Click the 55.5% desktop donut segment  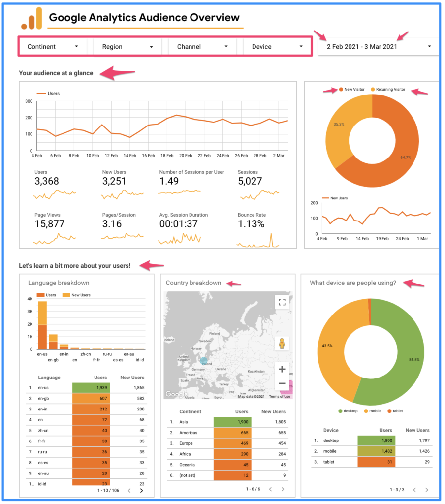[414, 360]
